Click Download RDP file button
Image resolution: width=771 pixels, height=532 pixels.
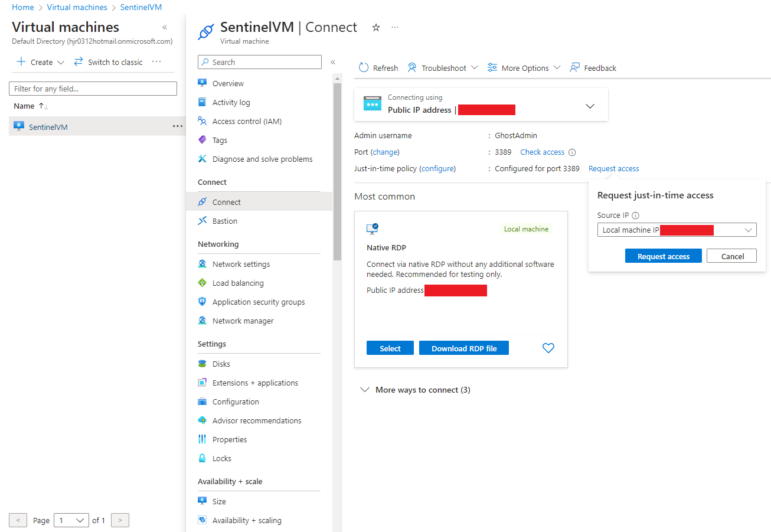tap(464, 348)
